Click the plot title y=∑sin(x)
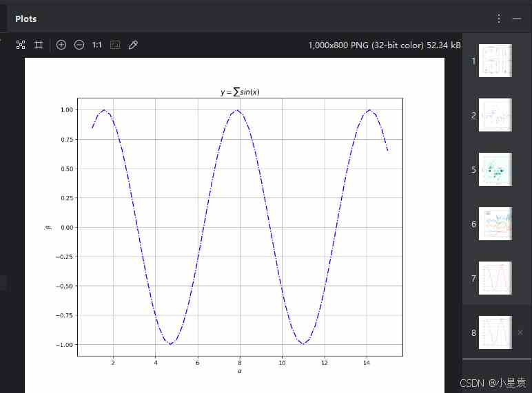The height and width of the screenshot is (393, 532). pyautogui.click(x=240, y=92)
